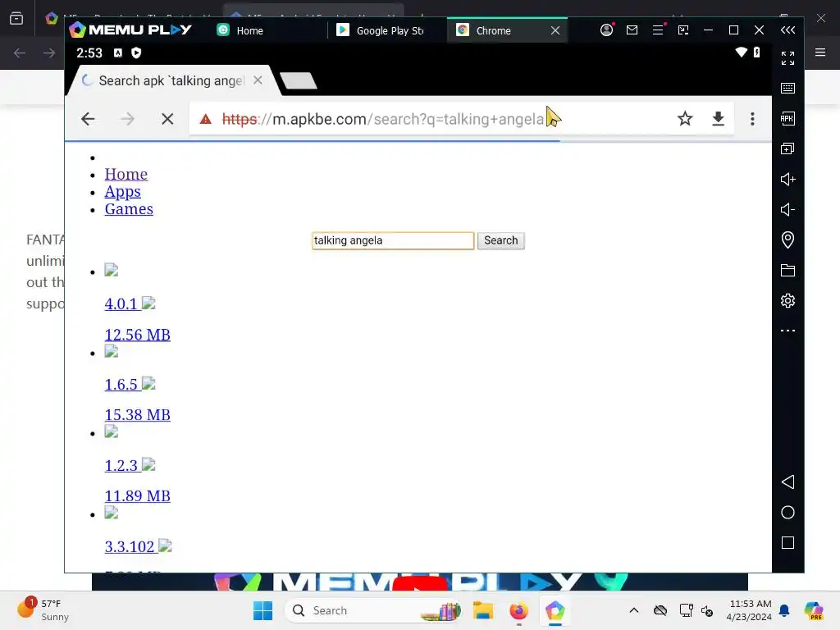Expand the system tray hidden icons chevron
The image size is (840, 630).
634,610
